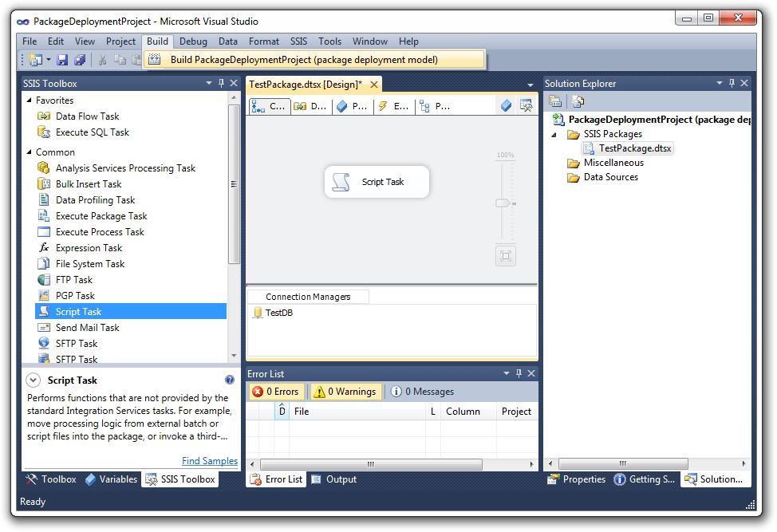Click the Script Task help icon
Image resolution: width=777 pixels, height=532 pixels.
[x=230, y=380]
